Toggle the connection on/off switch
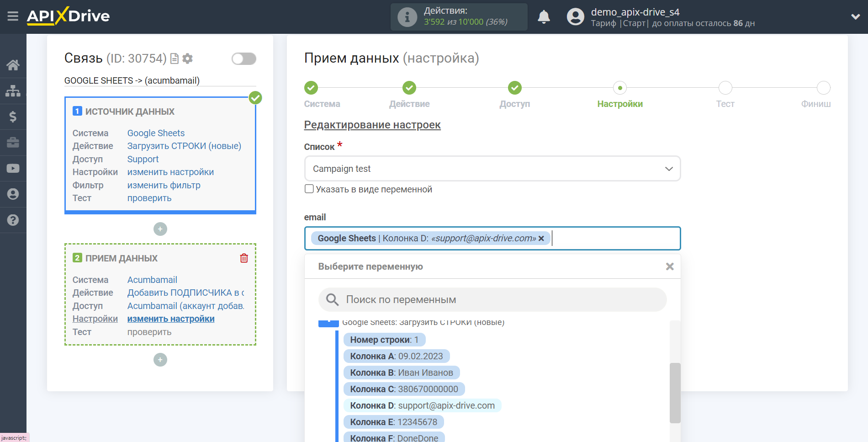 [244, 59]
